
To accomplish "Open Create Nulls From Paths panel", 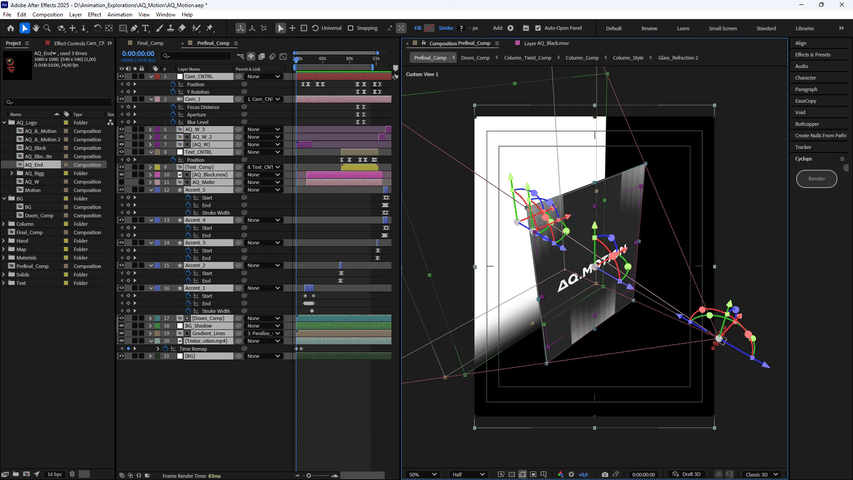I will pos(820,136).
